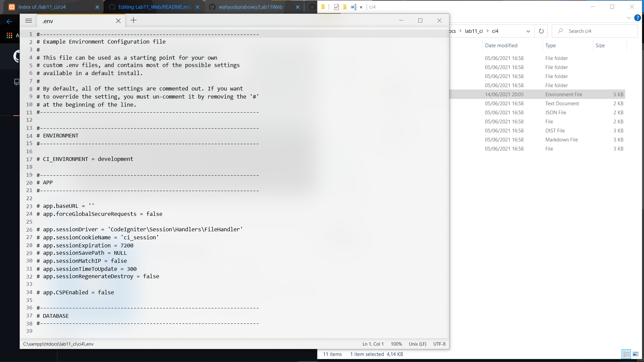Click UTF-8 in the editor status bar
644x362 pixels.
pos(439,344)
